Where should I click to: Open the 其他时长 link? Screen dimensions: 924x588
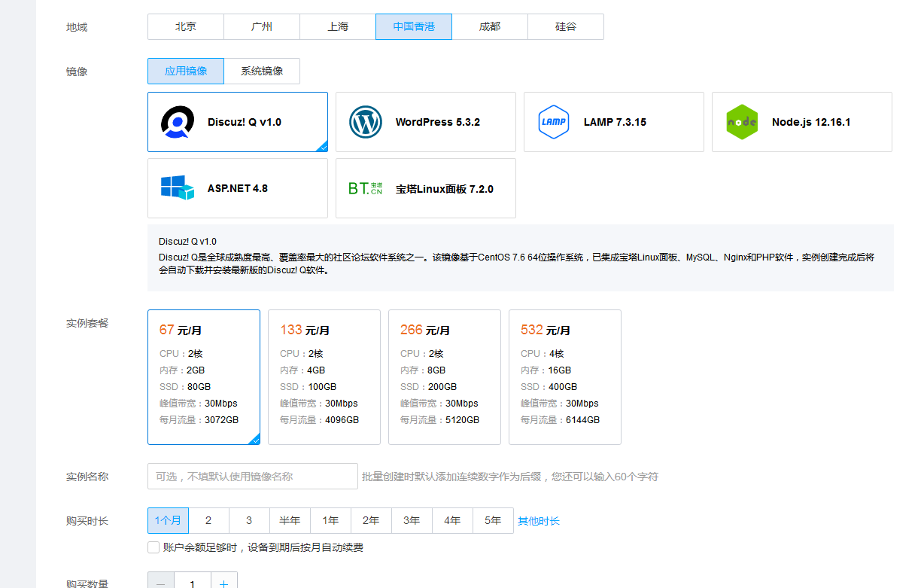[x=539, y=521]
